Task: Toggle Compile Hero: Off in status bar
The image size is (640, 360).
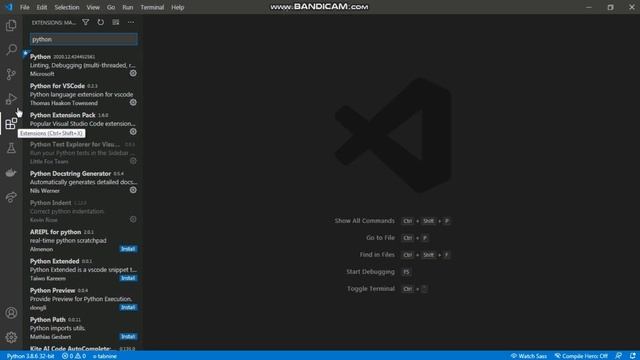Action: point(581,356)
